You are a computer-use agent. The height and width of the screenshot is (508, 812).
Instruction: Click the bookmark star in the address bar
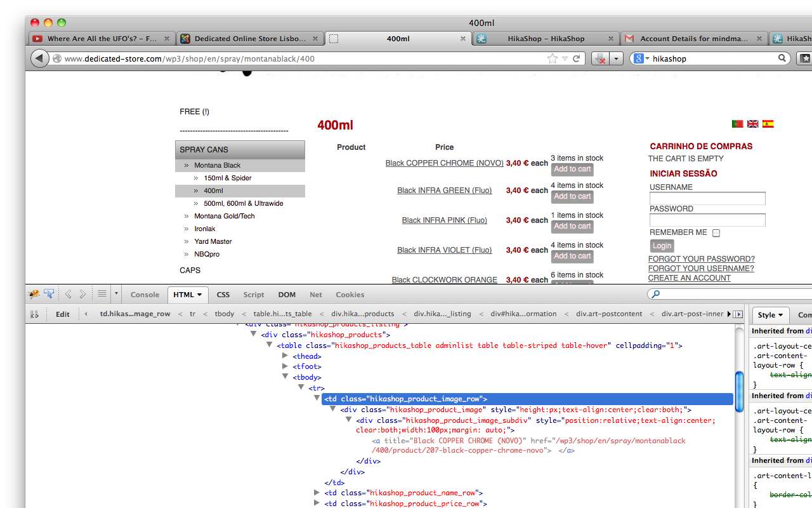[x=553, y=58]
